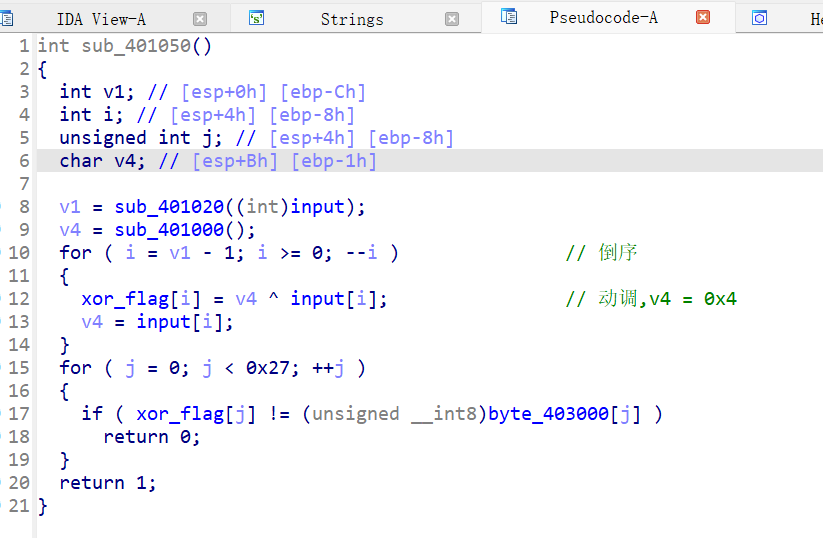Close the Pseudocode-A tab with red X
Viewport: 823px width, 538px height.
coord(703,17)
